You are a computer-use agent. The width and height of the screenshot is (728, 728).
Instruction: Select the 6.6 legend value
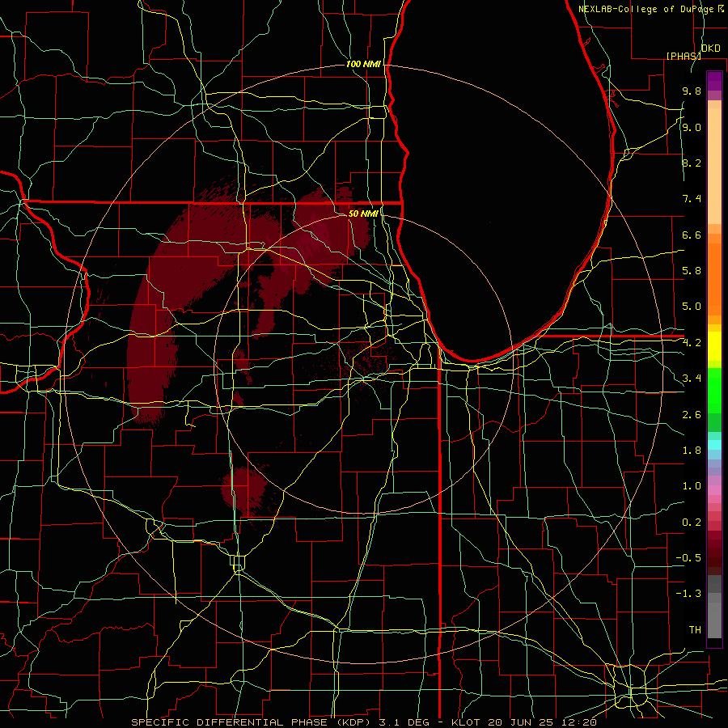[x=692, y=235]
